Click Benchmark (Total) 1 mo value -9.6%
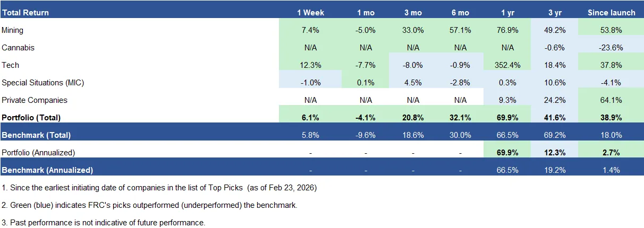 tap(366, 135)
